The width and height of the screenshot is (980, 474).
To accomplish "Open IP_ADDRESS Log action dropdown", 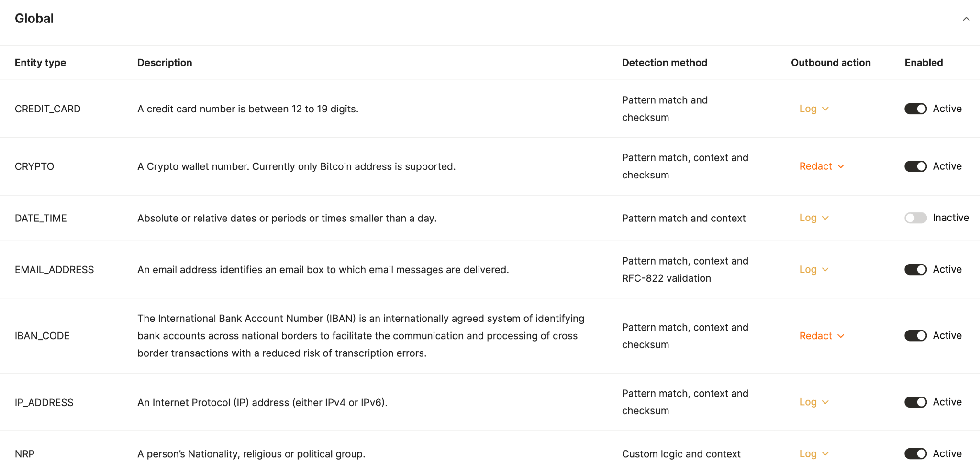I will 814,402.
